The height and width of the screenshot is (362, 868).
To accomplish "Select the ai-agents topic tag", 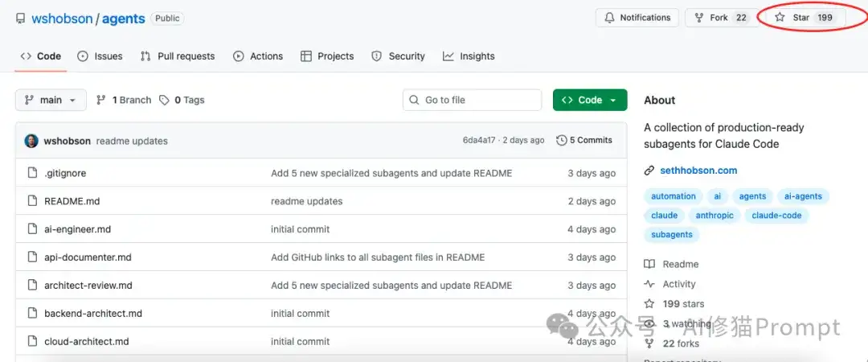I will [803, 196].
